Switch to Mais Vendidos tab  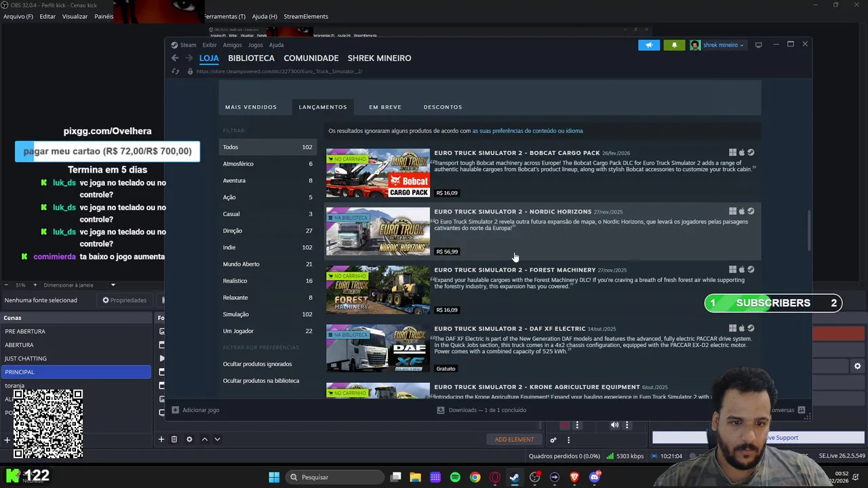click(x=251, y=107)
